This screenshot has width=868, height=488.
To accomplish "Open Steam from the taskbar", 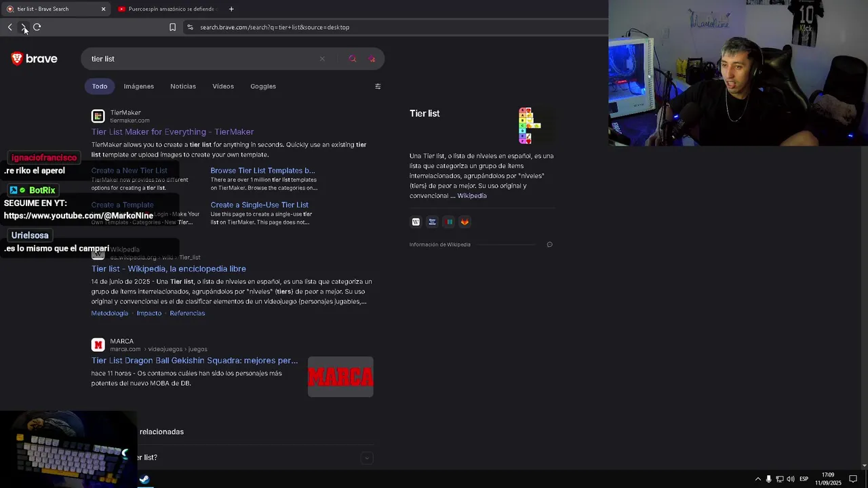I will (x=144, y=479).
